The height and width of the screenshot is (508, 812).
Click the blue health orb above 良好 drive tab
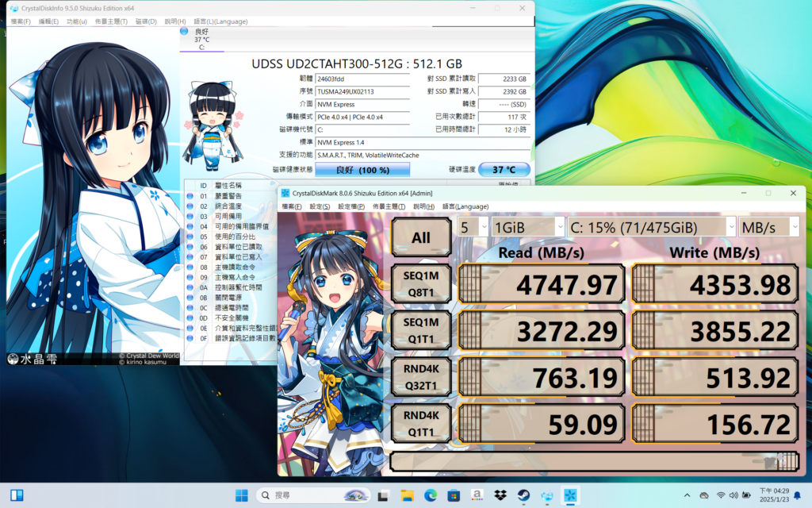pyautogui.click(x=184, y=31)
